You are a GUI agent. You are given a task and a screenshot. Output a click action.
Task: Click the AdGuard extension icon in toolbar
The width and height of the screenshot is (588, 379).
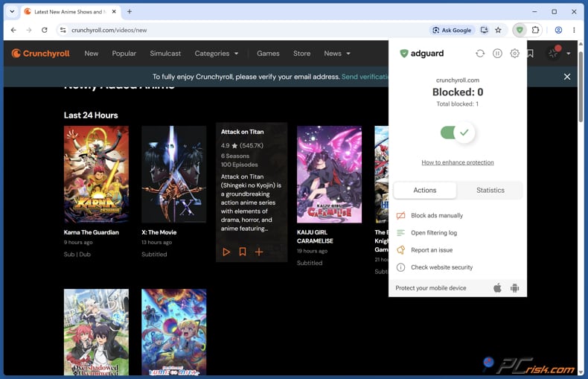point(520,30)
